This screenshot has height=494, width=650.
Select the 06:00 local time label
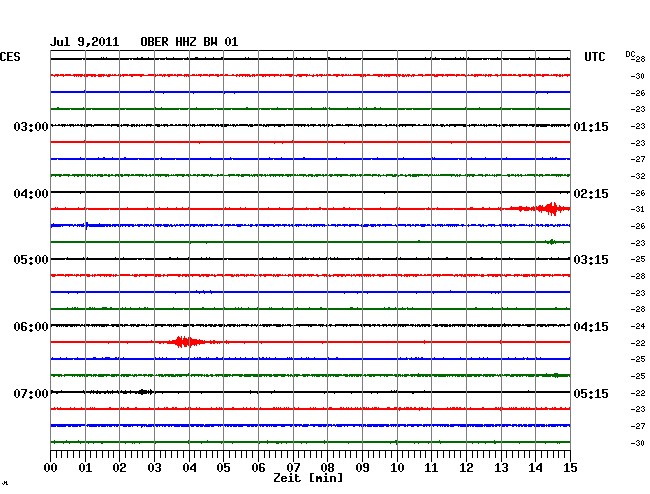(31, 327)
